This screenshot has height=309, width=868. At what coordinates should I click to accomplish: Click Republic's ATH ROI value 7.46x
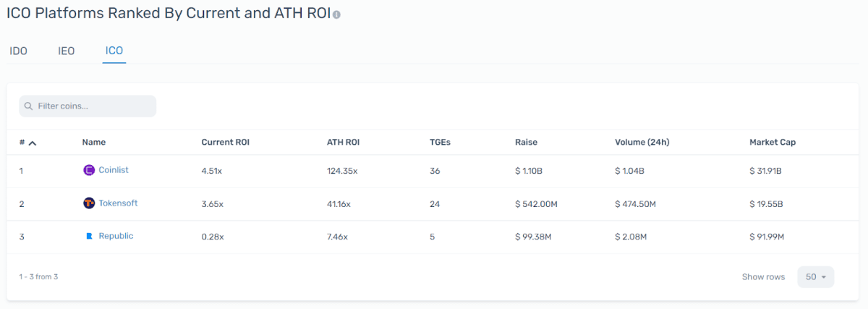(x=337, y=237)
